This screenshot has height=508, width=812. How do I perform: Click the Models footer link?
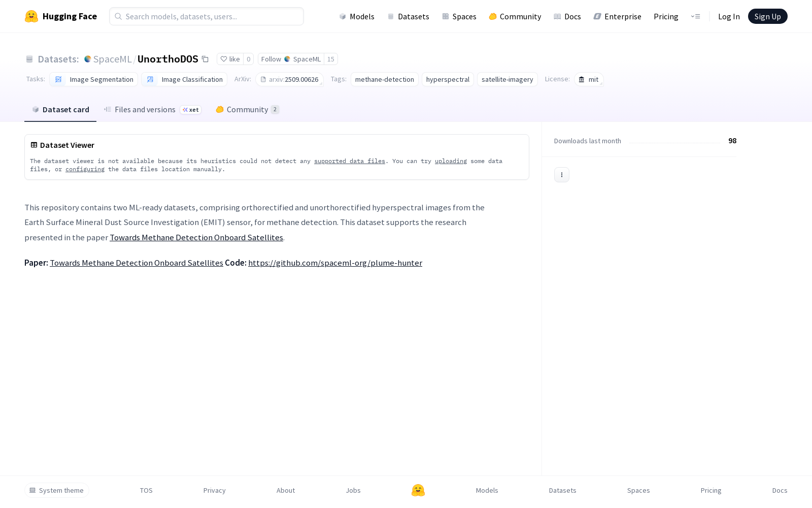click(487, 490)
